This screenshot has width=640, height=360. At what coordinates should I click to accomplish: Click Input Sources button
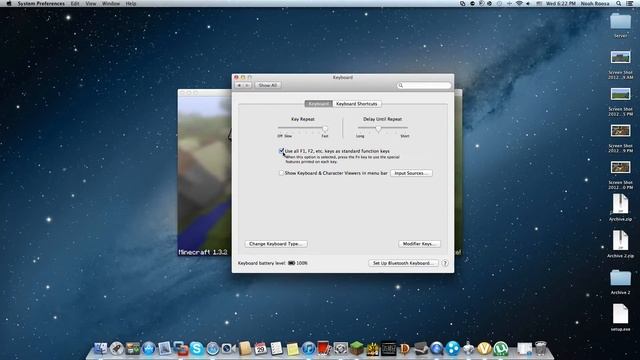pyautogui.click(x=411, y=173)
